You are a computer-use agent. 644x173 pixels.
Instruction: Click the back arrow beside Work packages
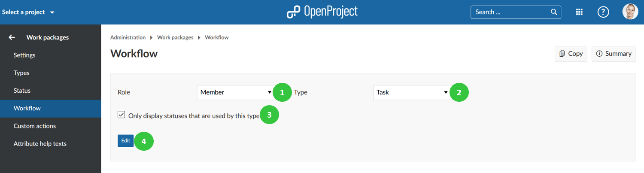click(x=12, y=37)
